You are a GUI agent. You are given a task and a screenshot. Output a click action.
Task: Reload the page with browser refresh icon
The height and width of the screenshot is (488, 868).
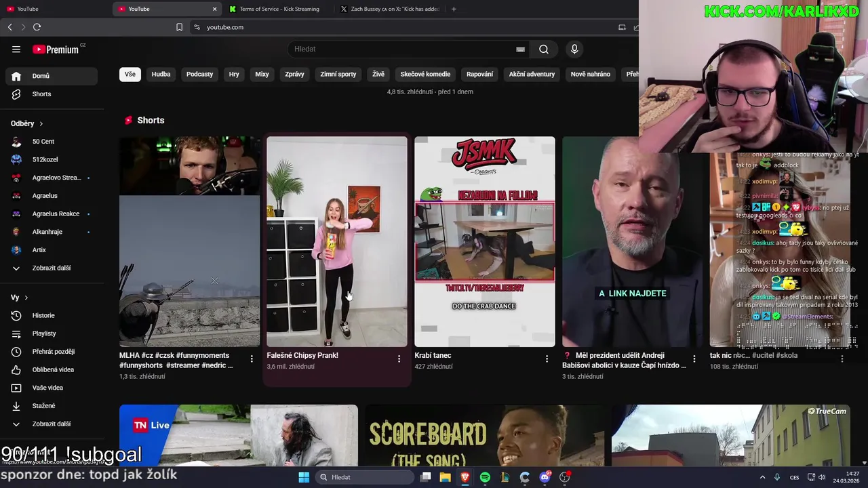37,27
